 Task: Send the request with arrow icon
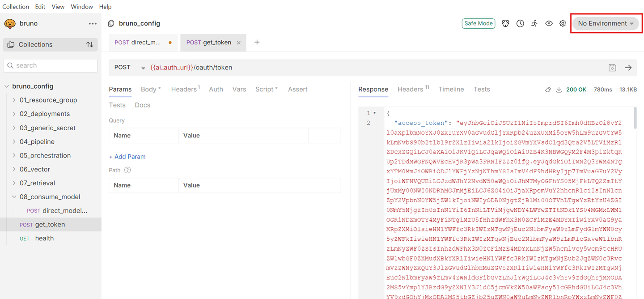click(x=628, y=68)
